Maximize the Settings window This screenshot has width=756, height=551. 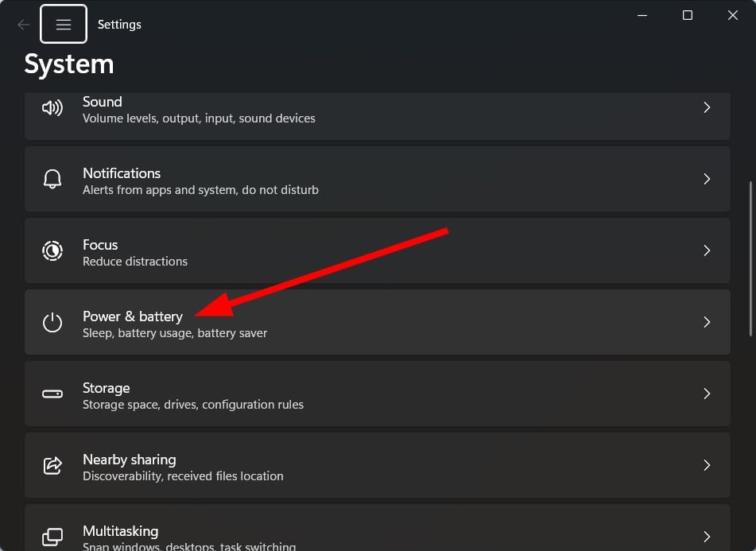[x=688, y=15]
